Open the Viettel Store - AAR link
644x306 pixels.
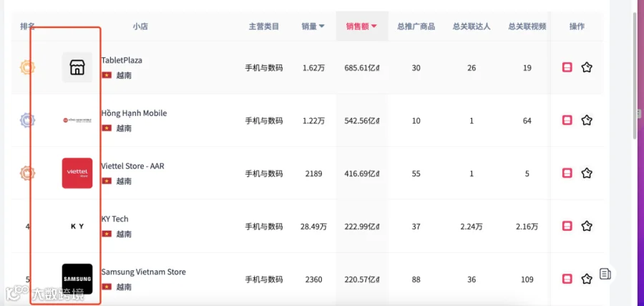[x=132, y=166]
